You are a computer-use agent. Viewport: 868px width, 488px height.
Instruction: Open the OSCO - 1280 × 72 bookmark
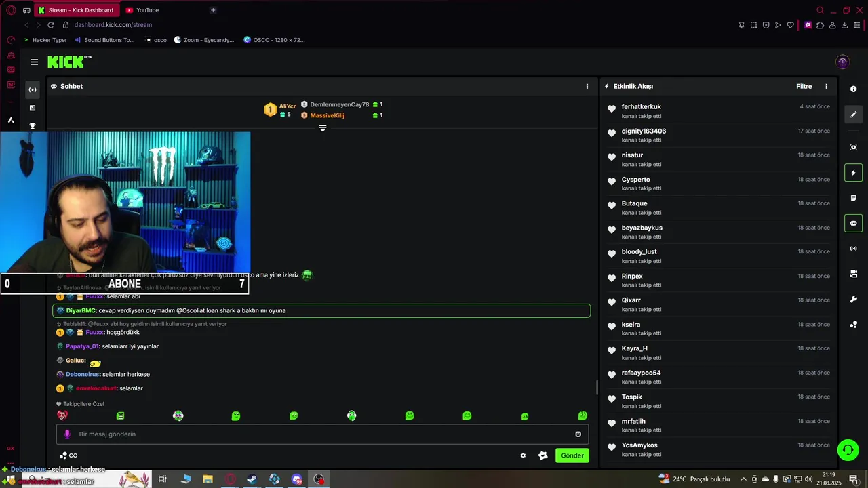point(274,40)
